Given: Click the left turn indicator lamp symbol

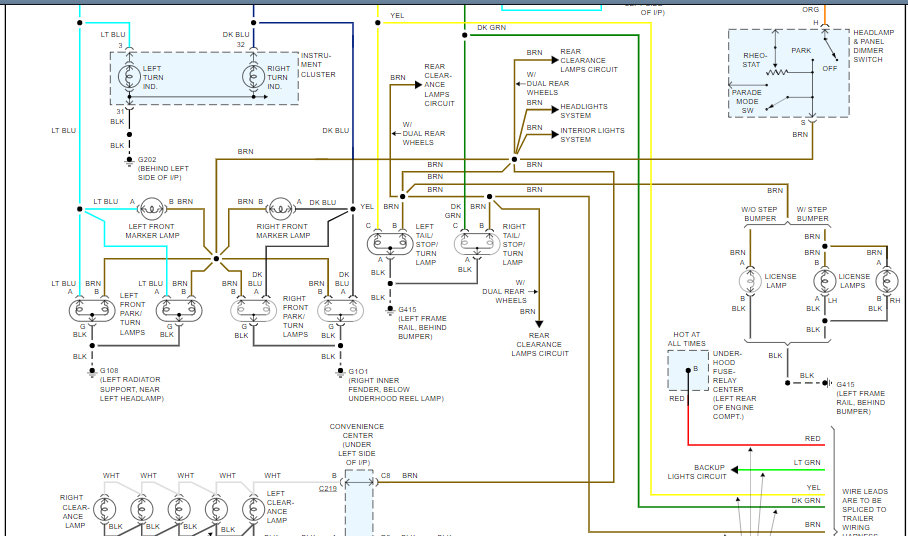Looking at the screenshot, I should (x=126, y=77).
